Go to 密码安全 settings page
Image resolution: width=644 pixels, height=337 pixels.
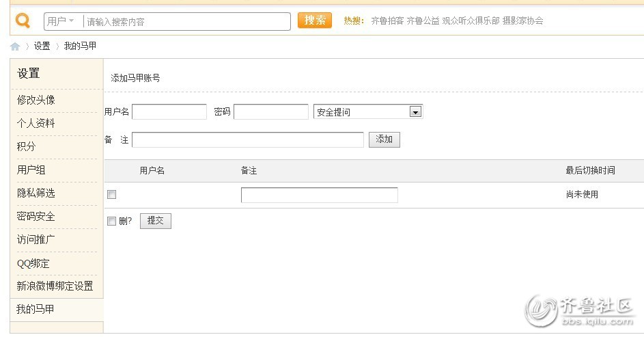tap(36, 216)
